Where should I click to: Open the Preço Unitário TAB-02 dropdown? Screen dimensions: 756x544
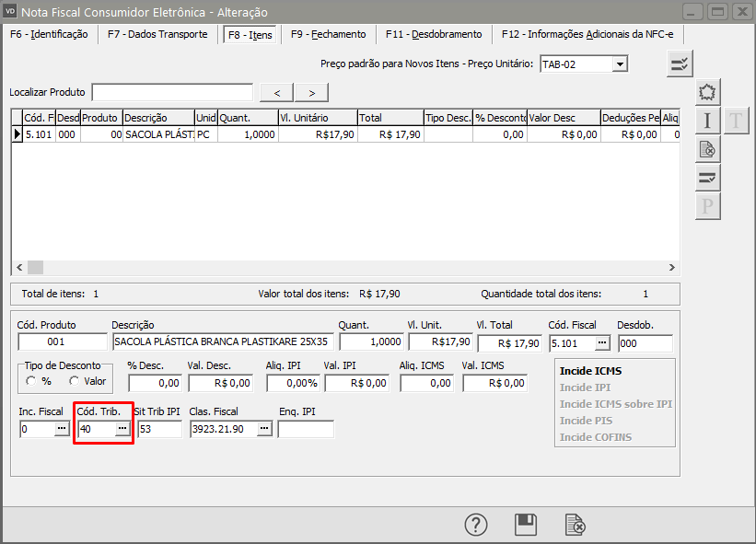point(620,64)
